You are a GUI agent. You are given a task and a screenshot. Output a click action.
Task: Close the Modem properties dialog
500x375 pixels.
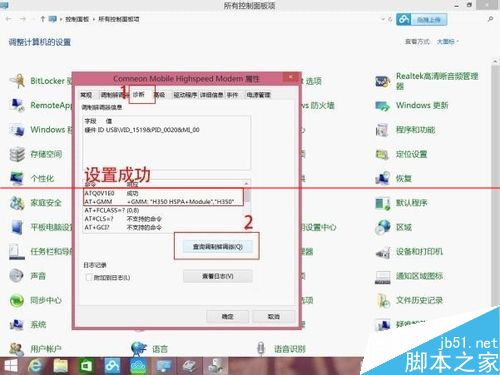click(x=290, y=77)
